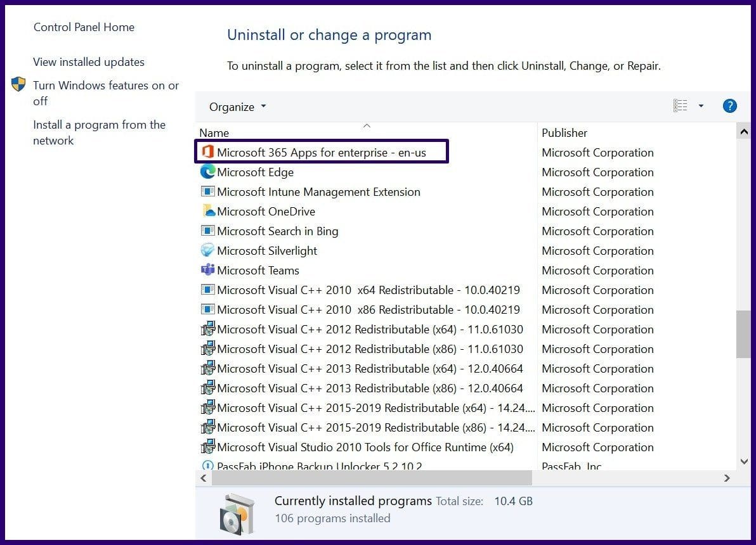This screenshot has height=545, width=756.
Task: Select Visual C++ 2012 (x64) 11.0.61030 name
Action: [370, 329]
